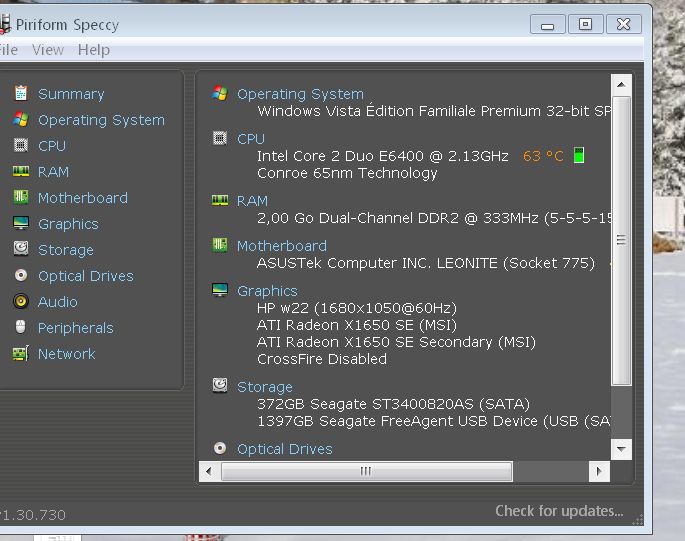Maximize the Speccy window
Screen dimensions: 685x541
pos(585,24)
